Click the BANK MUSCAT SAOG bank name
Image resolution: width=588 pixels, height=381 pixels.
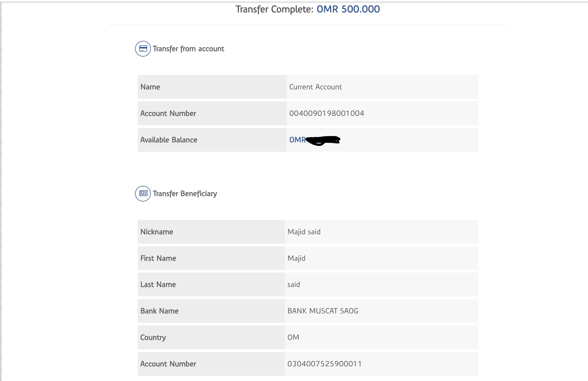click(x=323, y=311)
